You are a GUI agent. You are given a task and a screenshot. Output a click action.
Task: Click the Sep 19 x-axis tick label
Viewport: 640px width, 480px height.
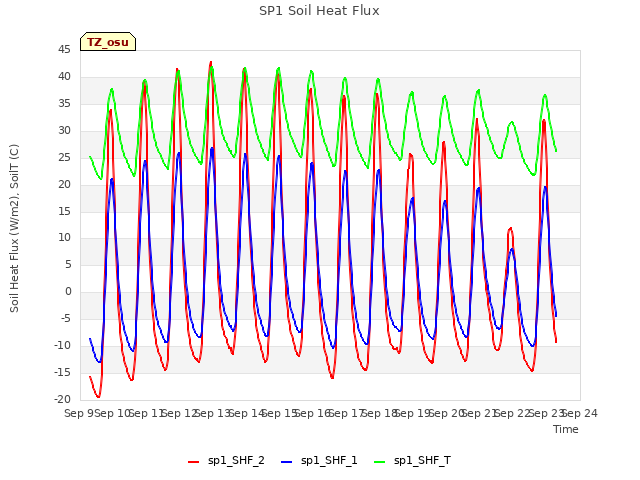[413, 413]
